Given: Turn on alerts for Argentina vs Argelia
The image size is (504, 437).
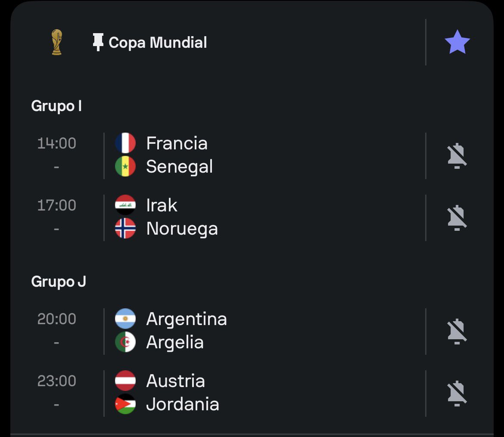Looking at the screenshot, I should [x=457, y=332].
